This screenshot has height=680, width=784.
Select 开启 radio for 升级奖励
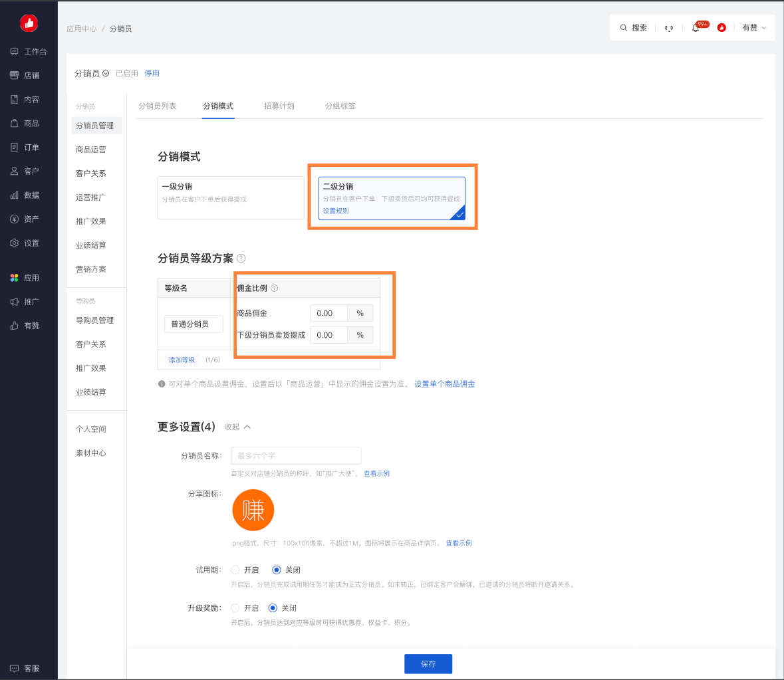235,608
